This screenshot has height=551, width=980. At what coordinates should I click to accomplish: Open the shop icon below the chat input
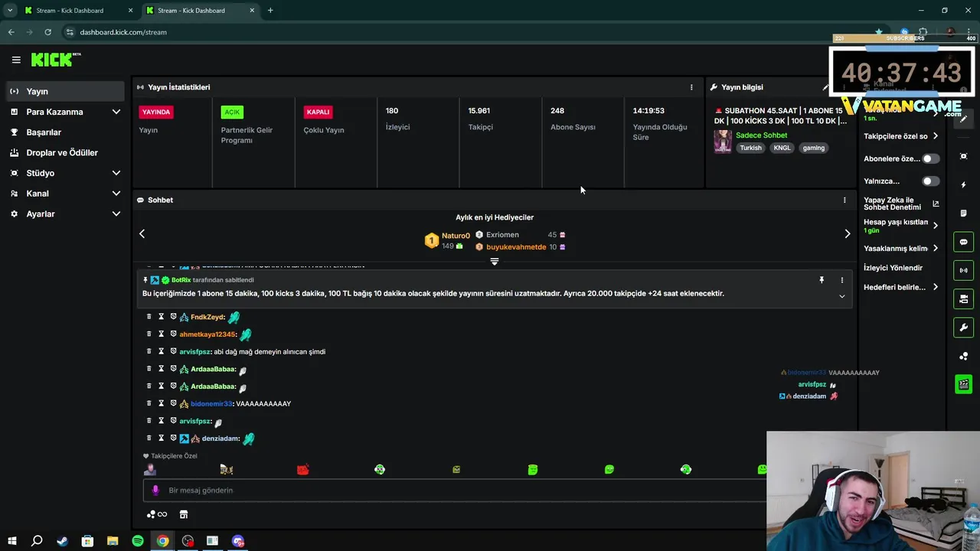(184, 514)
